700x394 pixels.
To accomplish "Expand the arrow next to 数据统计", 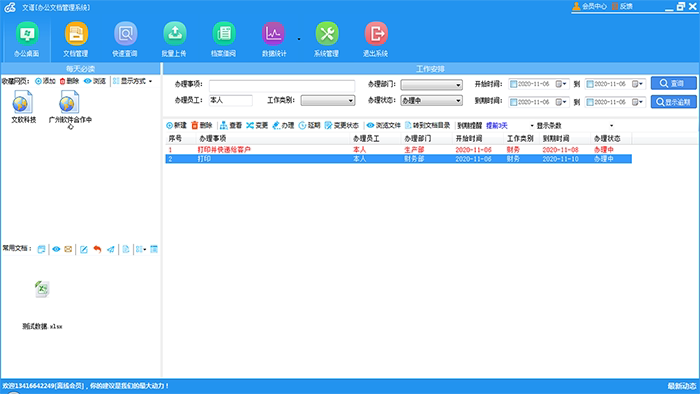I will pos(299,39).
